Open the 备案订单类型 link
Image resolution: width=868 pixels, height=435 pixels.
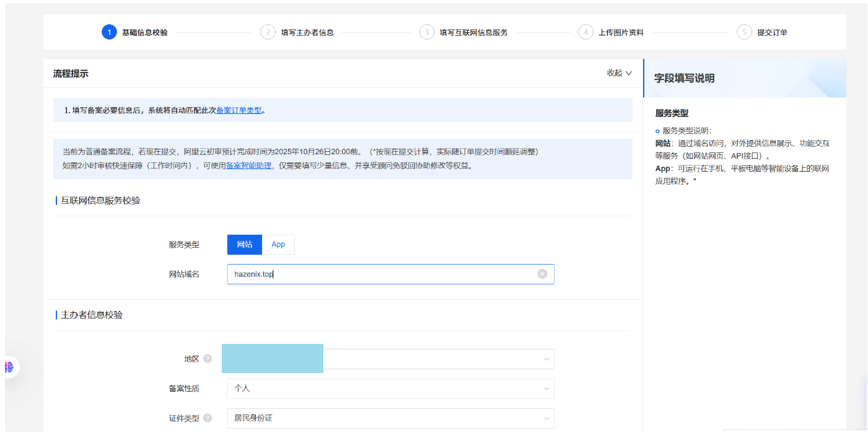(239, 110)
